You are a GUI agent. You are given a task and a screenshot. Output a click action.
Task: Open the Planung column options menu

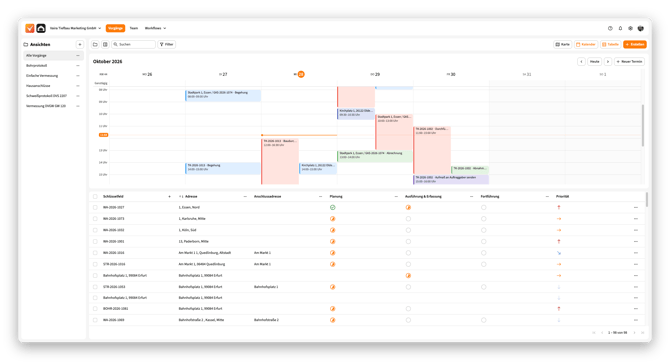[x=396, y=196]
